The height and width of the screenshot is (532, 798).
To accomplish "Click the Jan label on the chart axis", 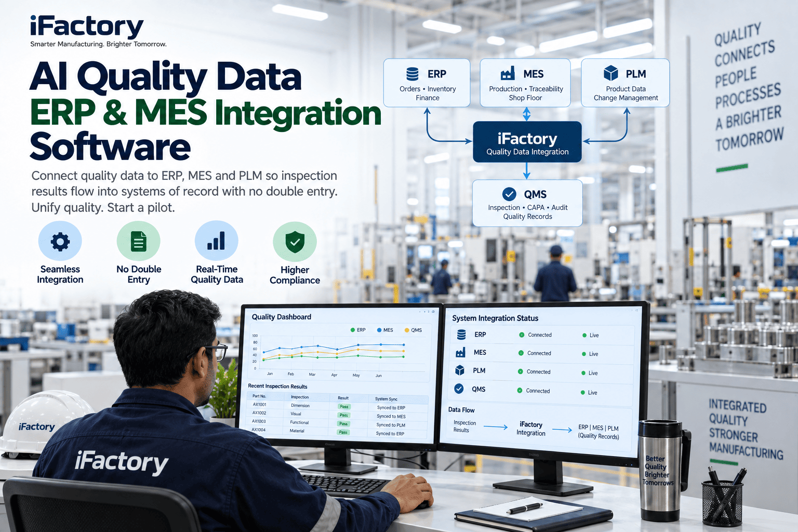I will 270,374.
